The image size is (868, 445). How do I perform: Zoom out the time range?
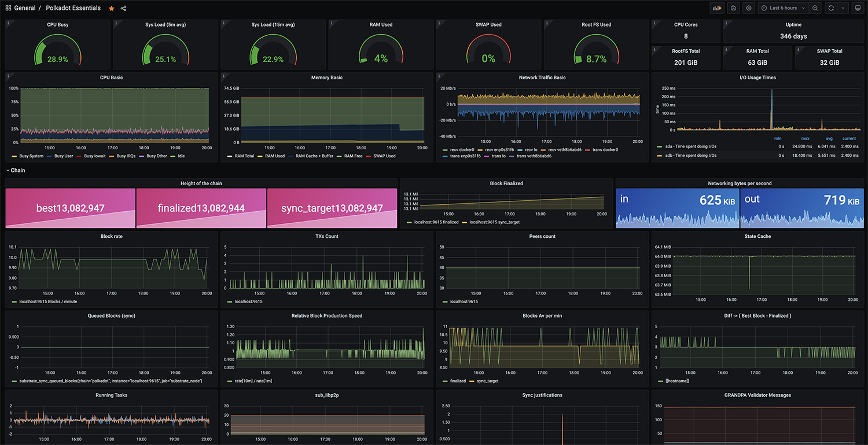(815, 8)
